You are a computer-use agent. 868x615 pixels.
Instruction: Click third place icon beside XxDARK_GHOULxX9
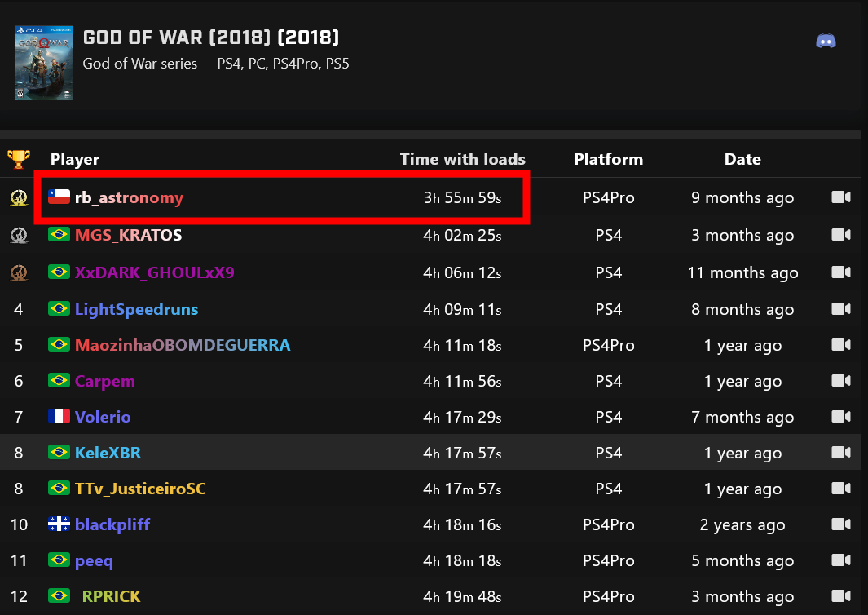[19, 272]
